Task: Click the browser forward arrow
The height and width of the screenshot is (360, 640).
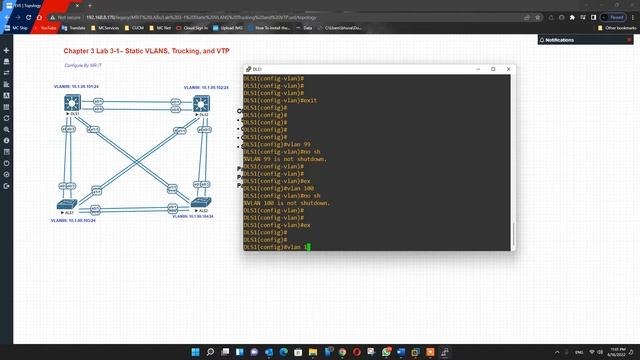Action: pyautogui.click(x=18, y=18)
